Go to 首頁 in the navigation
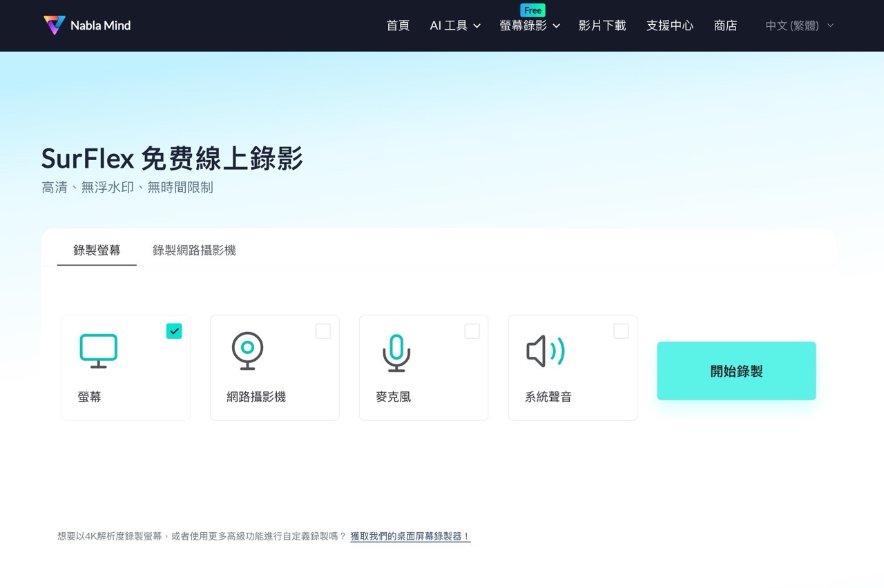884x588 pixels. pyautogui.click(x=398, y=26)
